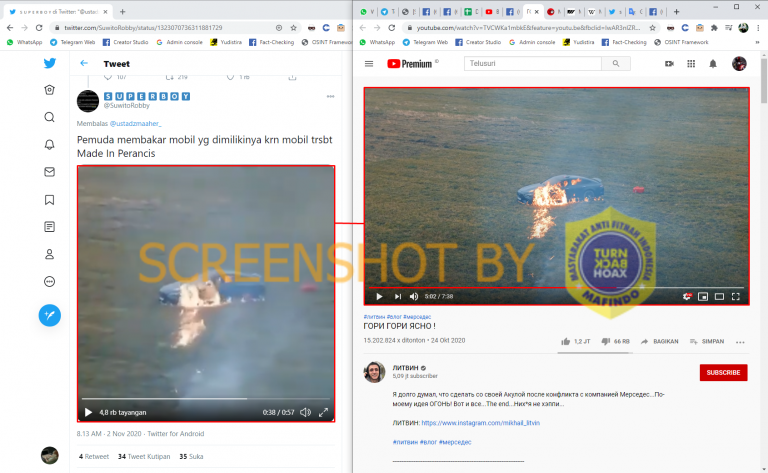Toggle YouTube theater mode

pos(719,296)
